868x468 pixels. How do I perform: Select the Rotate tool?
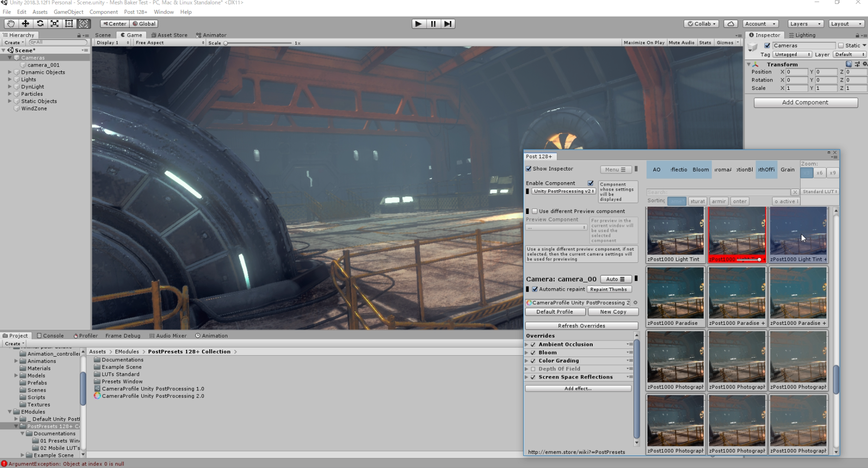[x=40, y=23]
